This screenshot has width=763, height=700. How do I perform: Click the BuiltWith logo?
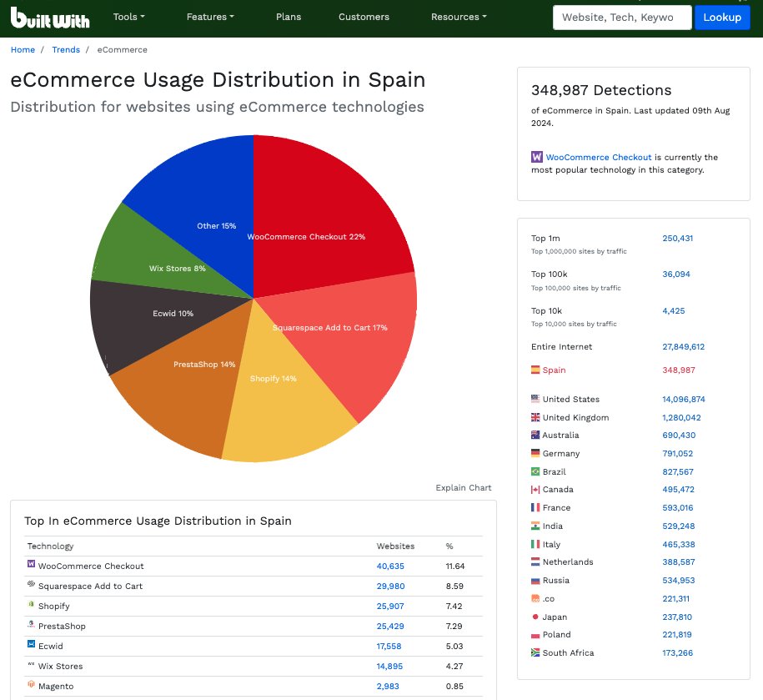[x=50, y=18]
